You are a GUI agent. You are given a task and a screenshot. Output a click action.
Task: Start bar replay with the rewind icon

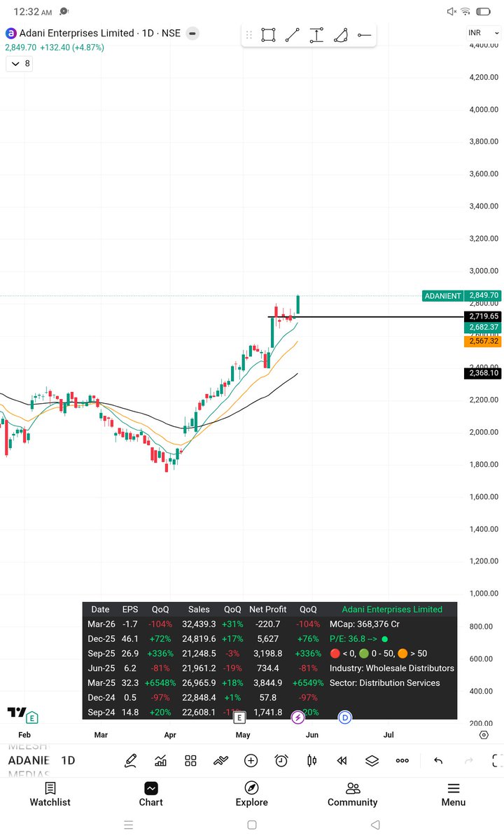point(342,760)
